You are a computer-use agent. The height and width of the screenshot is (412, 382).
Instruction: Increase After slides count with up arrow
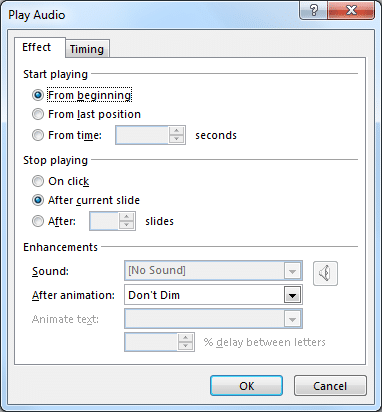pos(126,217)
